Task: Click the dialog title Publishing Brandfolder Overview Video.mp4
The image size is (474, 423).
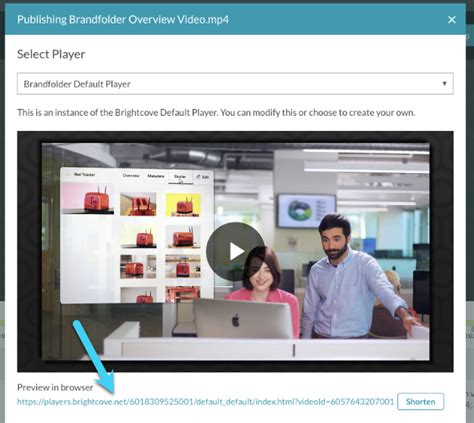Action: pos(123,20)
